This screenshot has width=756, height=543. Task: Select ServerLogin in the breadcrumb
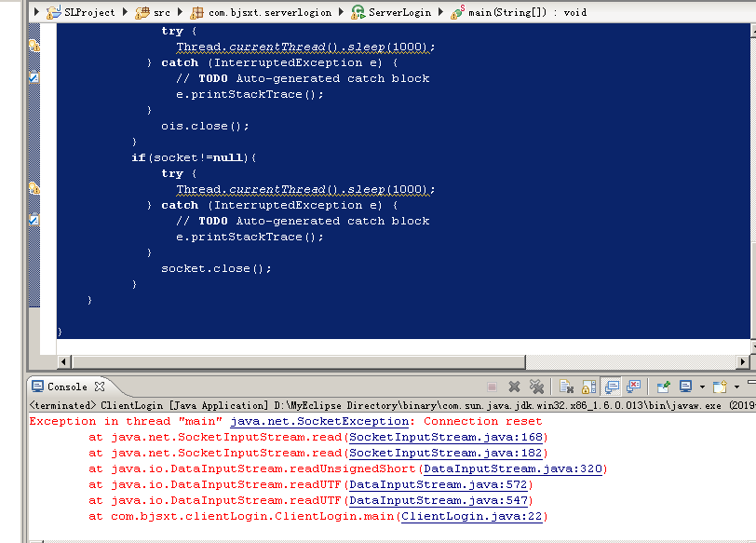click(x=399, y=12)
